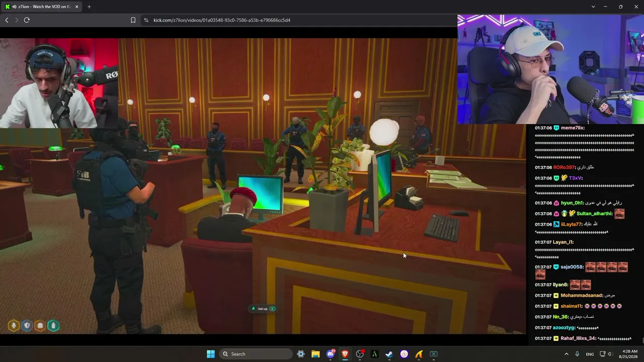Show hidden system tray icons
Screen dimensions: 644x362
[566, 354]
